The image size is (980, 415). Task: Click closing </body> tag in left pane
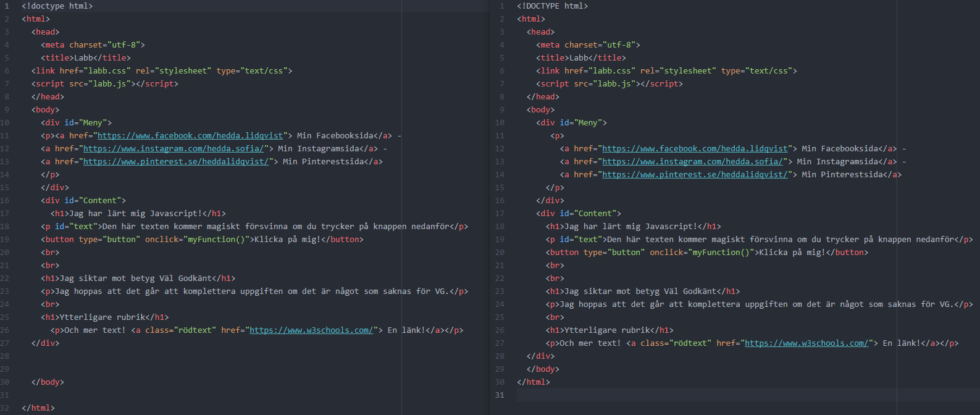[x=48, y=382]
